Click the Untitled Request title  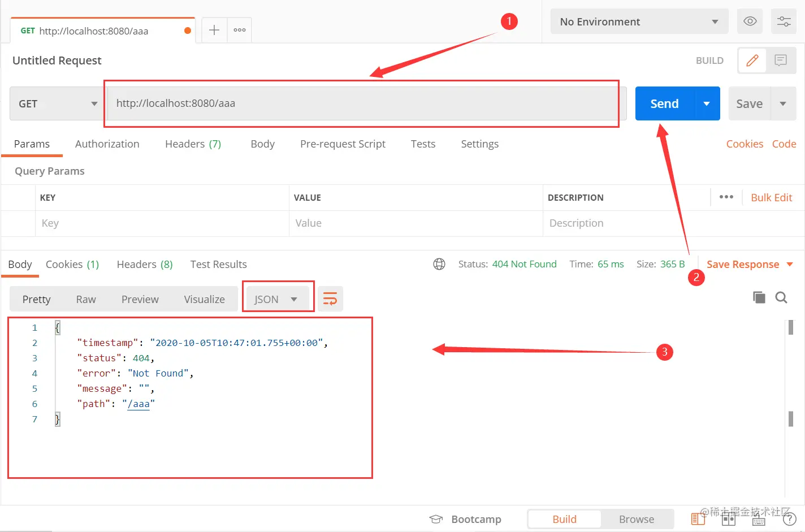[x=57, y=60]
